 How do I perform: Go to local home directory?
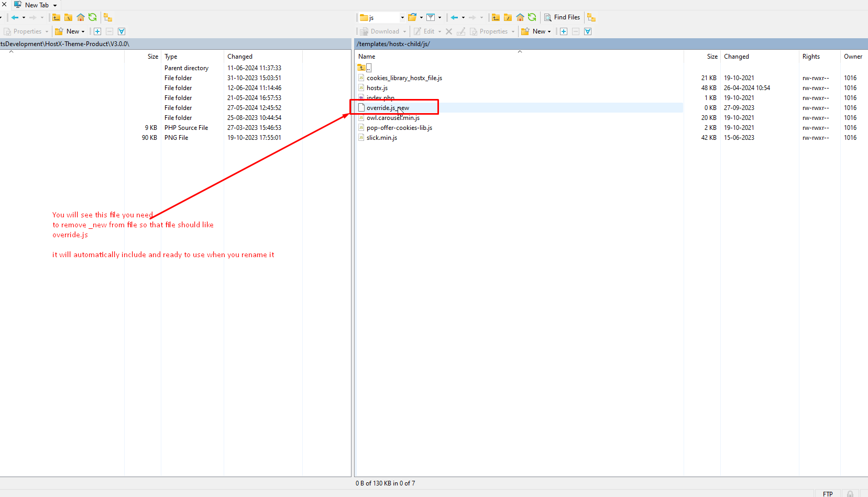pyautogui.click(x=80, y=17)
